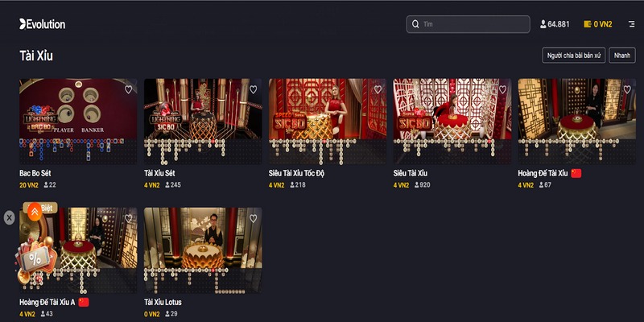This screenshot has height=322, width=644.
Task: Click heart icon on Hoàng Đế Tài Xỉu
Action: [x=627, y=89]
